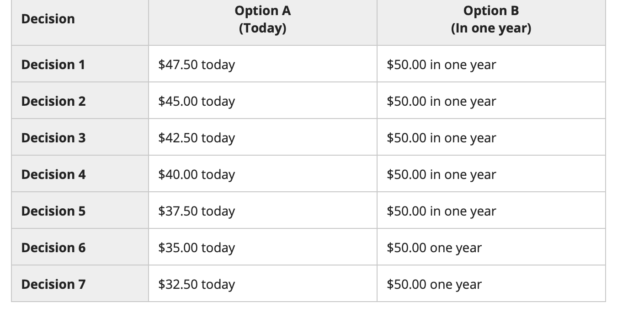644x314 pixels.
Task: Select Decision 3's "$50.00 in one year" option
Action: [x=441, y=138]
